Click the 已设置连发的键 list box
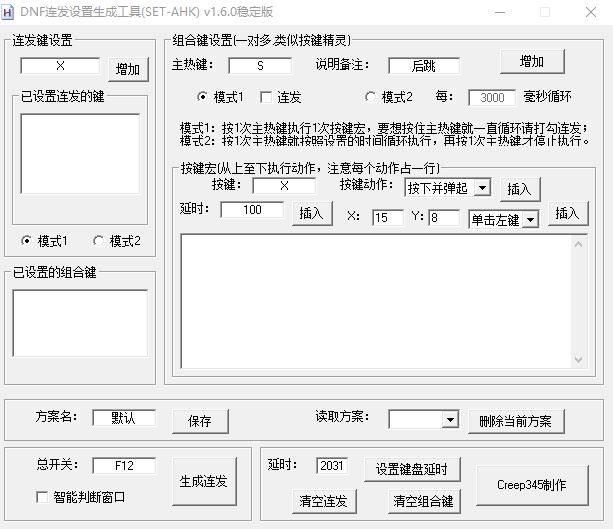 pyautogui.click(x=80, y=154)
